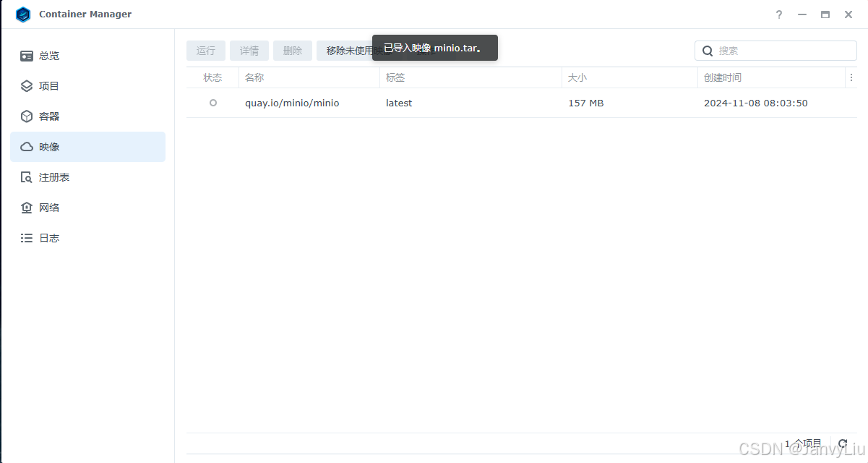This screenshot has height=463, width=868.
Task: Click the latest tag cell
Action: pyautogui.click(x=399, y=103)
